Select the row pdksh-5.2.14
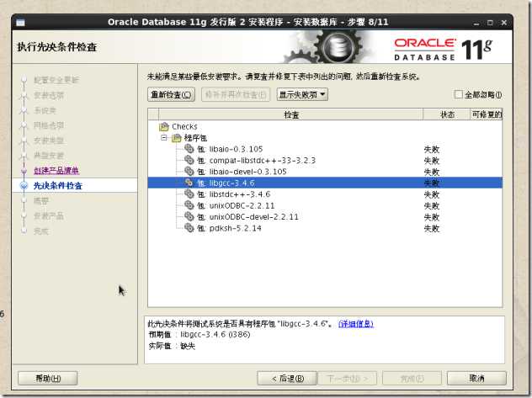 click(325, 228)
